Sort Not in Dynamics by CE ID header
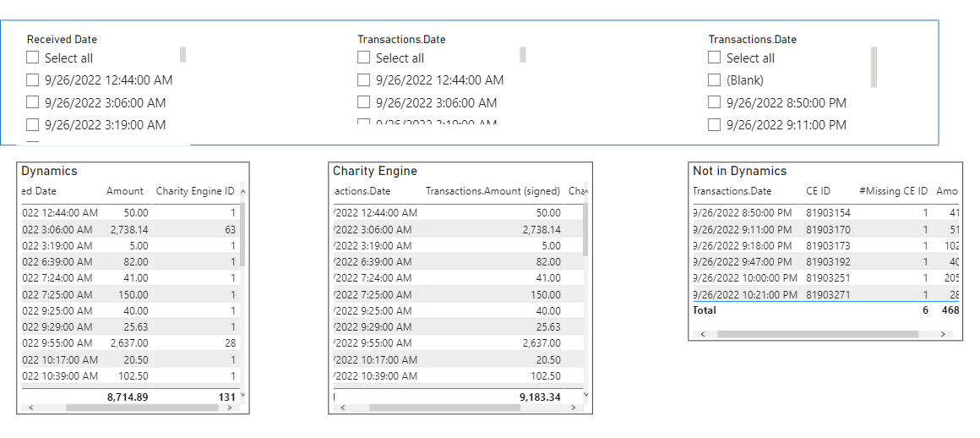980x438 pixels. 816,191
